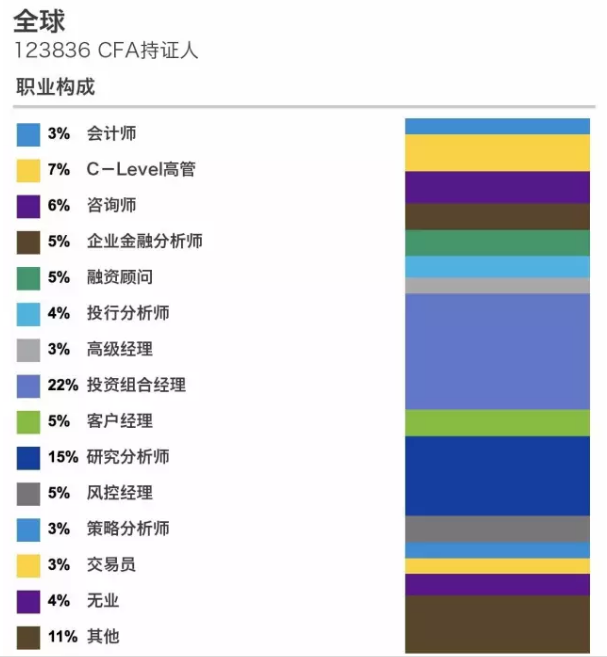Viewport: 607px width, 657px height.
Task: Select the dark blue 15% segment in the stacked bar
Action: point(497,476)
